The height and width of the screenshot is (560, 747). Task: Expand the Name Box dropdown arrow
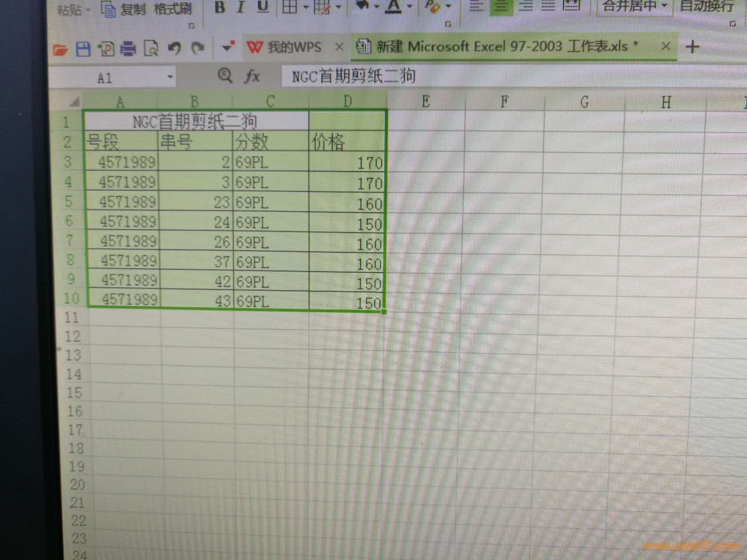click(170, 78)
